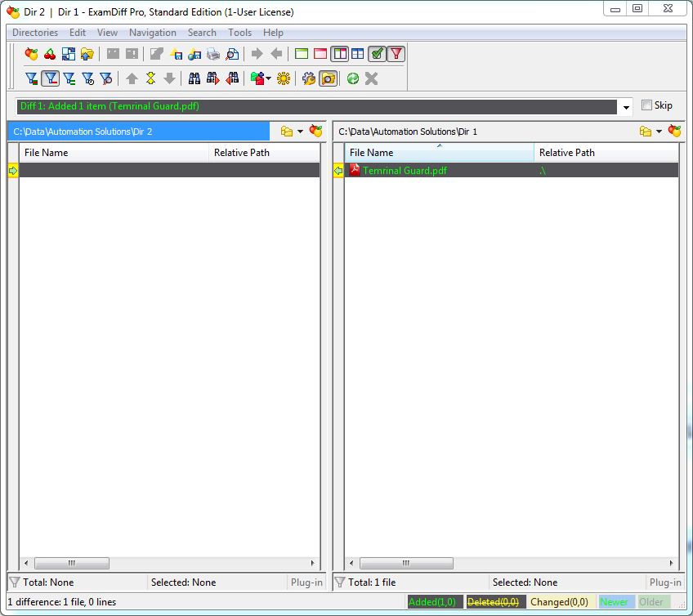Open the View menu
Screen dimensions: 693x616
coord(107,33)
